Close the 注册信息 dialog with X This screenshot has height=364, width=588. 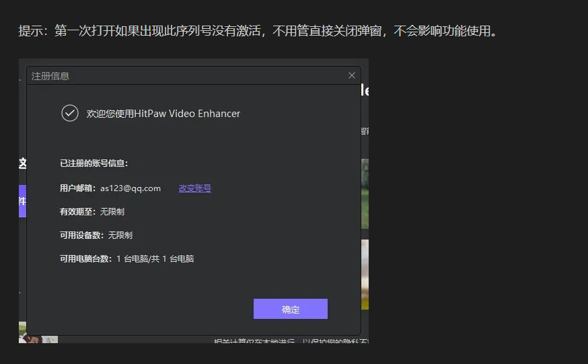[x=351, y=75]
